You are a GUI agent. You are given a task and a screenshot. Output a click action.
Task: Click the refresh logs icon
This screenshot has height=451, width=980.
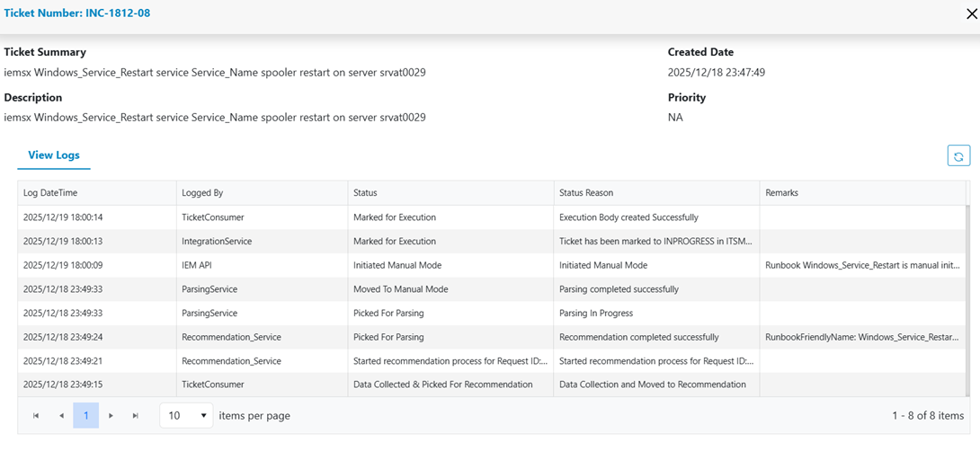(958, 156)
